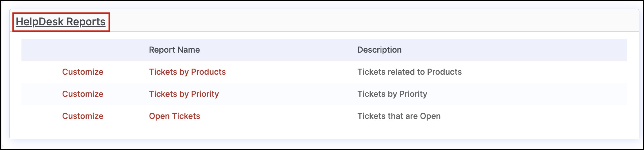This screenshot has height=150, width=644.
Task: Click the word 'HelpDesk' in the panel title
Action: click(40, 22)
